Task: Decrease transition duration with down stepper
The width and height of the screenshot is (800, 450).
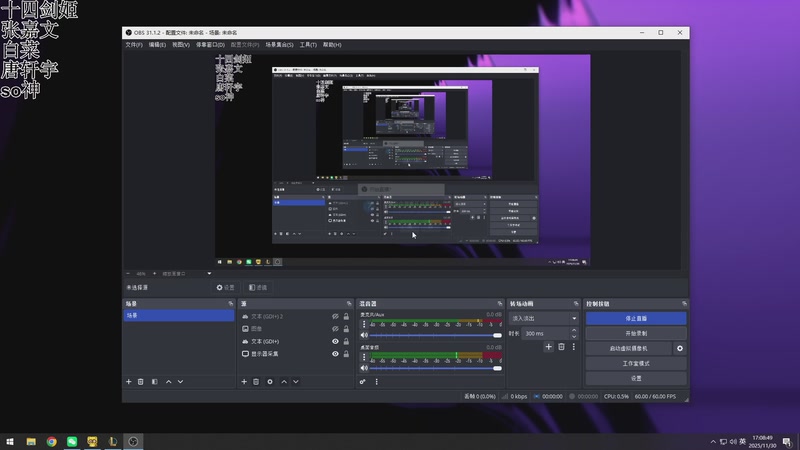Action: pyautogui.click(x=574, y=337)
